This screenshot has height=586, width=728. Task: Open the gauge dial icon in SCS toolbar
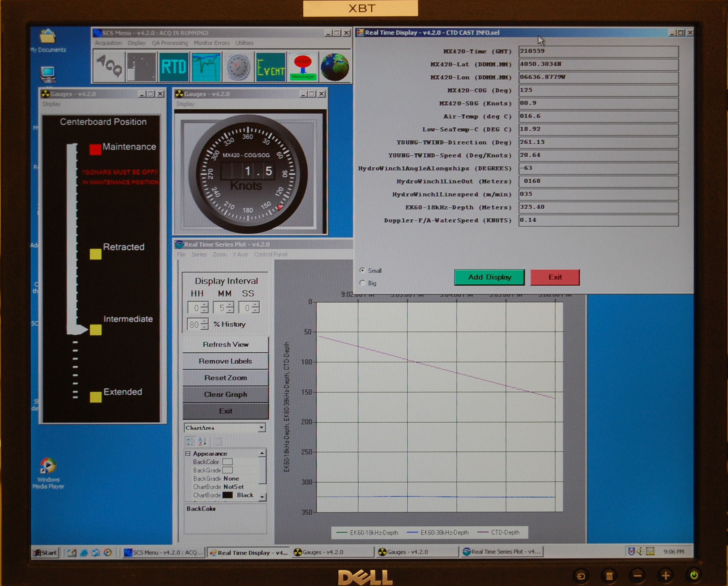pyautogui.click(x=238, y=67)
